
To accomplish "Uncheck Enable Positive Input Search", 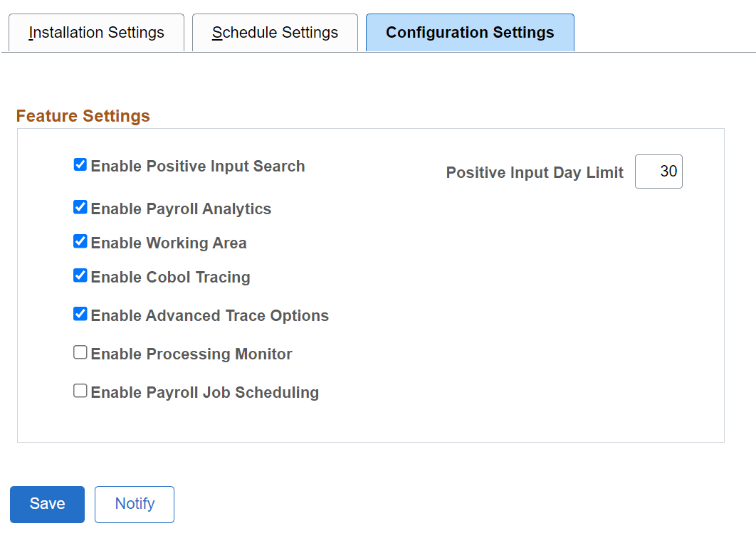I will pos(80,164).
